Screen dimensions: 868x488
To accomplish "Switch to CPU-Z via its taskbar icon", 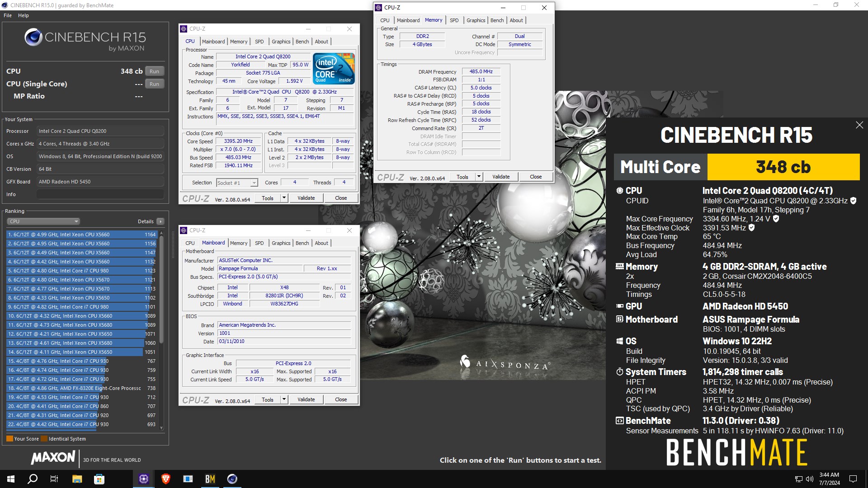I will click(x=144, y=479).
